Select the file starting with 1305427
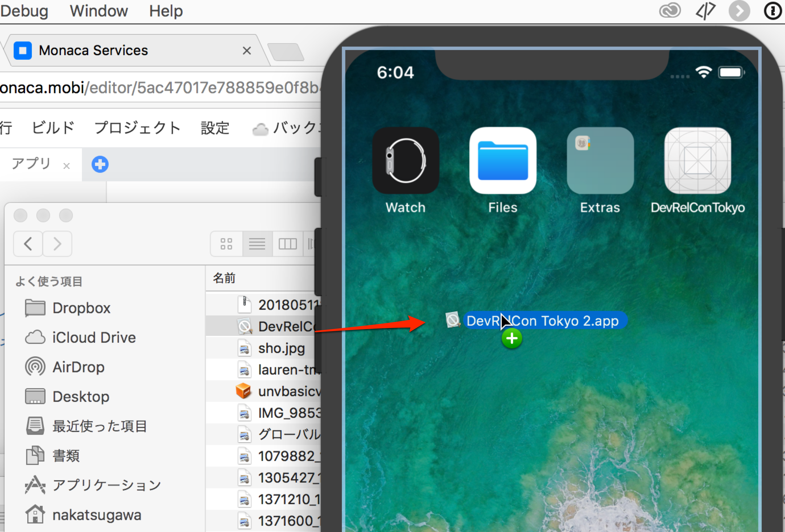Viewport: 785px width, 532px height. click(x=263, y=478)
